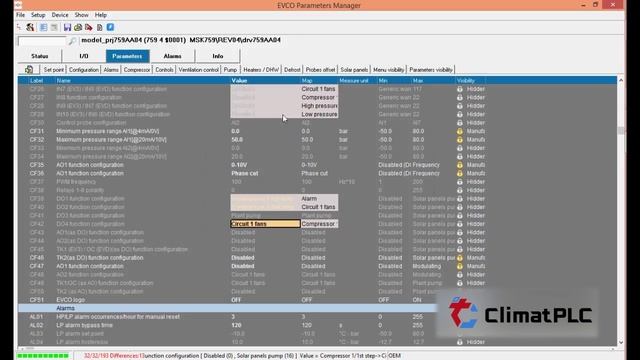Screen dimensions: 640x360
Task: Click the white lock on DO4 function configuration row
Action: click(460, 224)
